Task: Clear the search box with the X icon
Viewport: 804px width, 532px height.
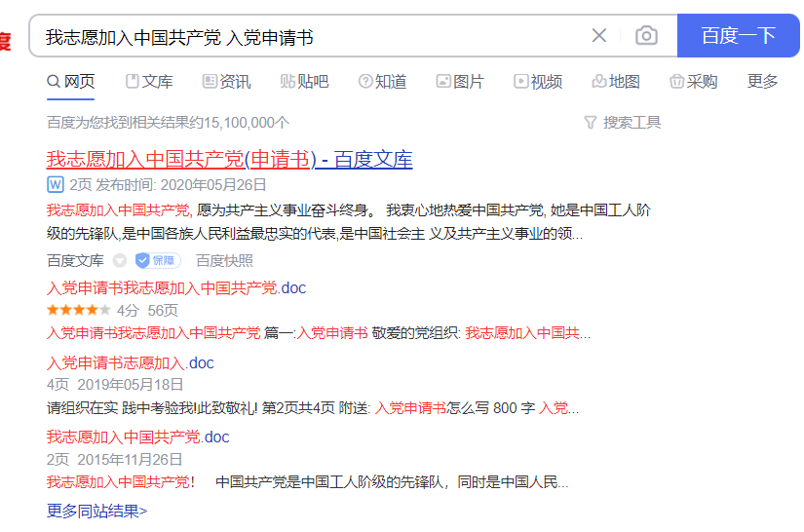Action: point(599,35)
